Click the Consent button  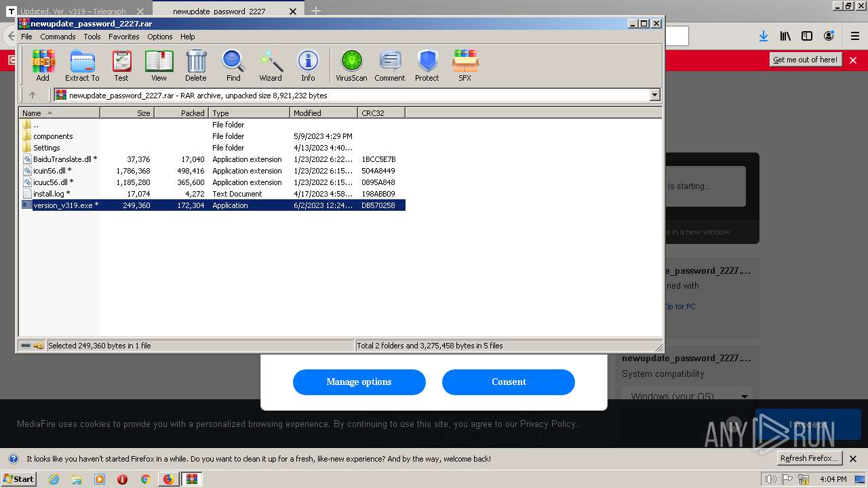(x=509, y=382)
